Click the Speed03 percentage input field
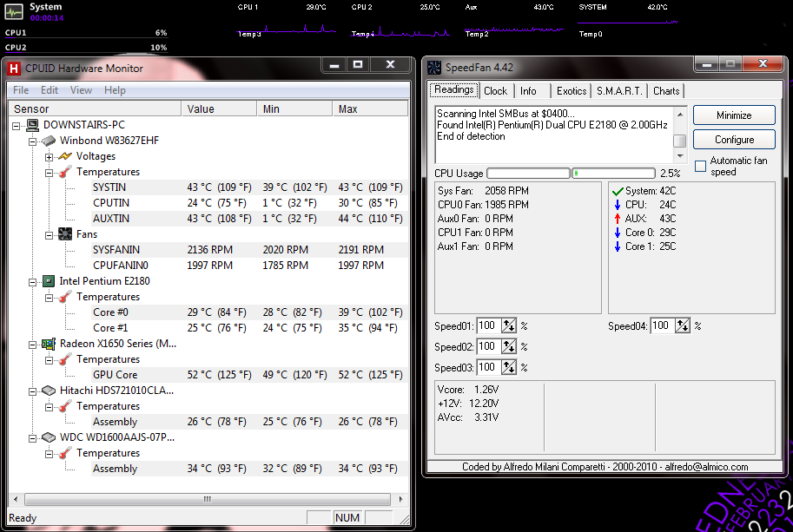Screen dimensions: 793x532 [488, 367]
